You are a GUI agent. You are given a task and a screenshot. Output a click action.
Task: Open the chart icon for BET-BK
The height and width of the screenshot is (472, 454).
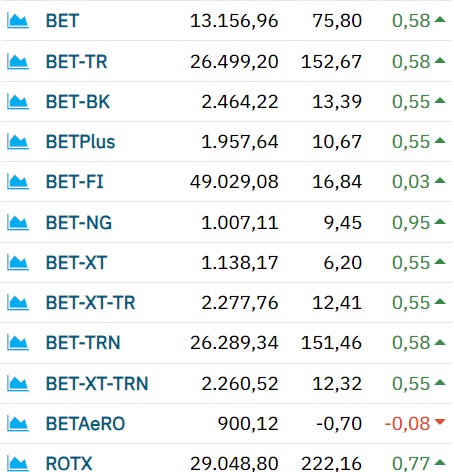(18, 102)
